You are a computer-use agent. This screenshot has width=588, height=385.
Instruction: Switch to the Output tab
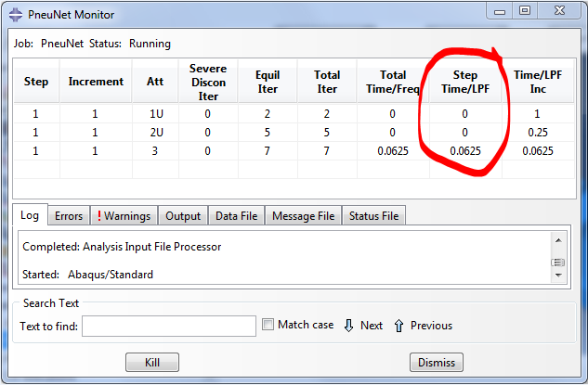pyautogui.click(x=183, y=216)
